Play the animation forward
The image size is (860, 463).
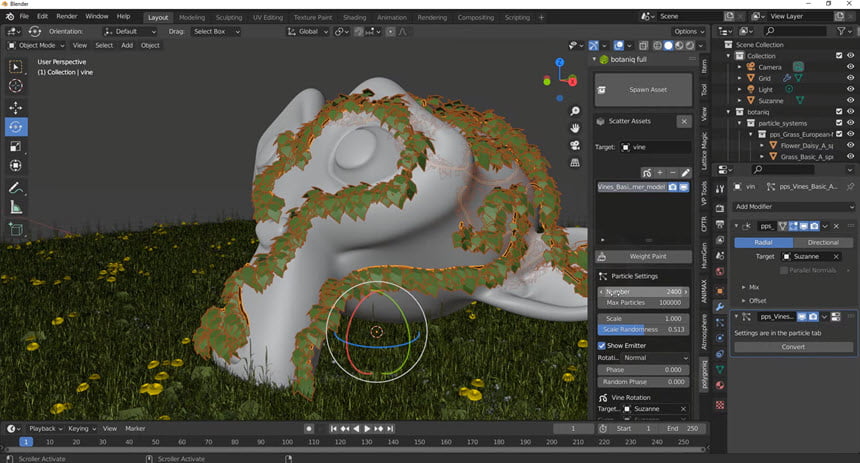click(x=367, y=428)
